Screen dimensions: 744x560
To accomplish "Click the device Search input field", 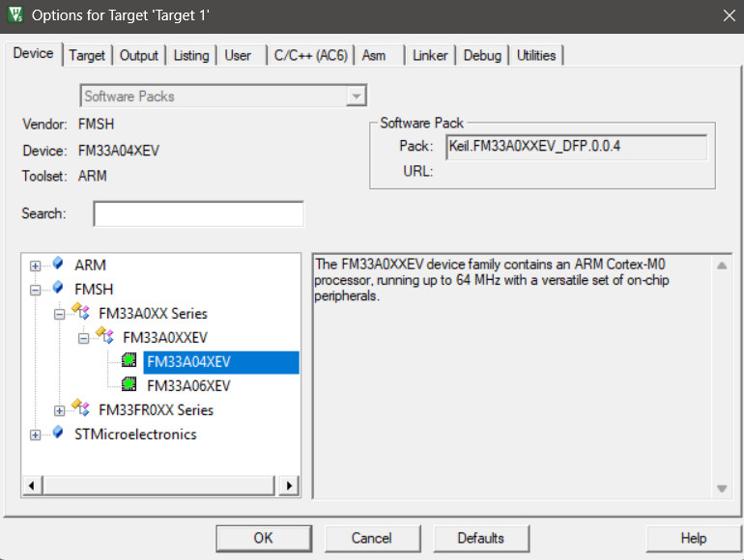I will 198,213.
